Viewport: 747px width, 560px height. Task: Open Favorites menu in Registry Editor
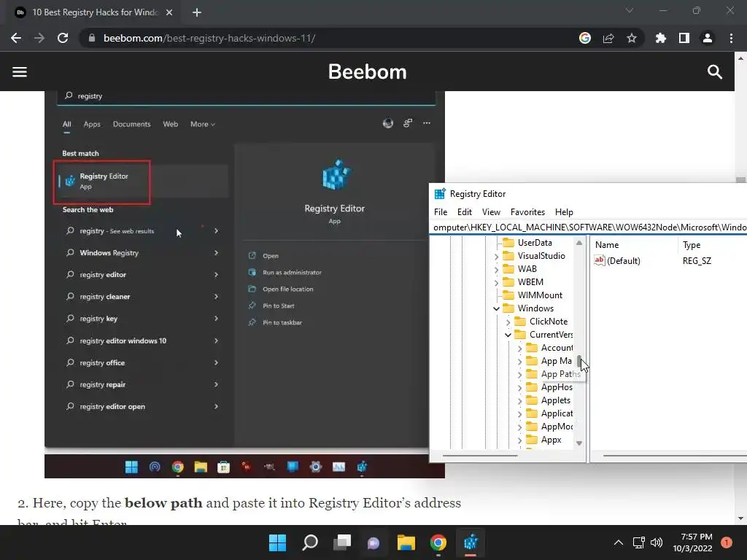pyautogui.click(x=527, y=212)
